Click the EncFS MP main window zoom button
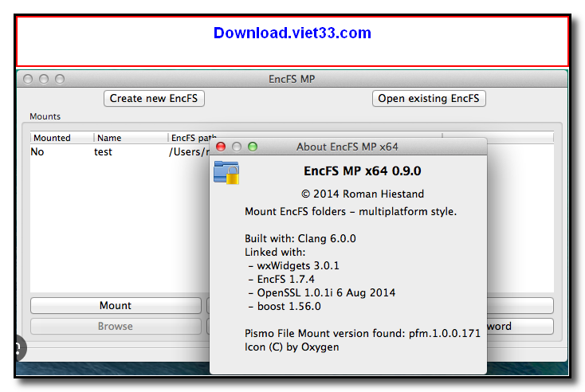Viewport: 585px width, 392px height. [60, 79]
